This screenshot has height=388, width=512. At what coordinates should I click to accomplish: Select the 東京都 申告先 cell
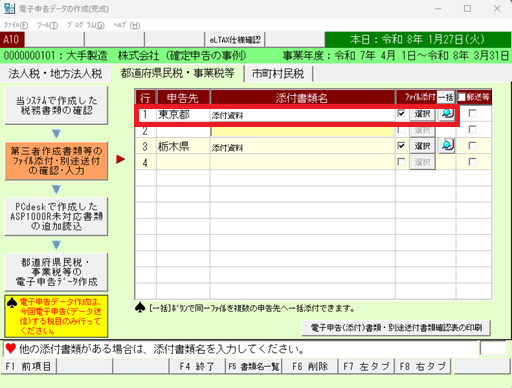click(x=183, y=114)
